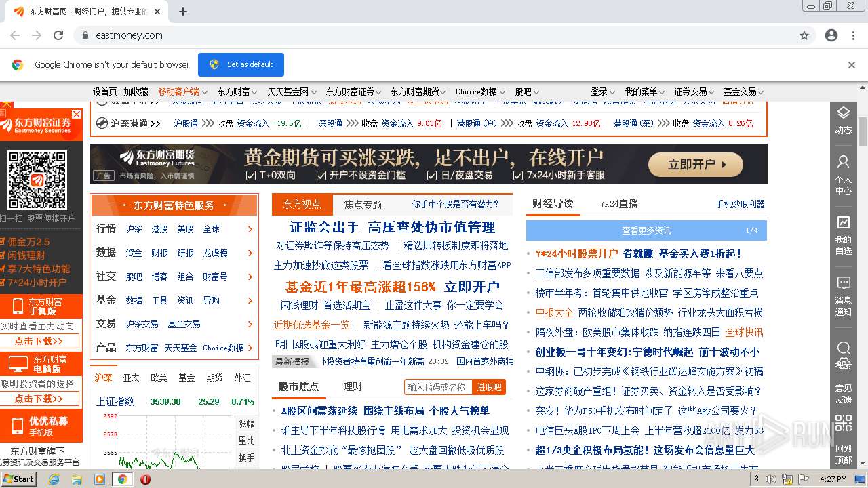The image size is (868, 488).
Task: Go back with the browser back arrow
Action: coord(15,35)
